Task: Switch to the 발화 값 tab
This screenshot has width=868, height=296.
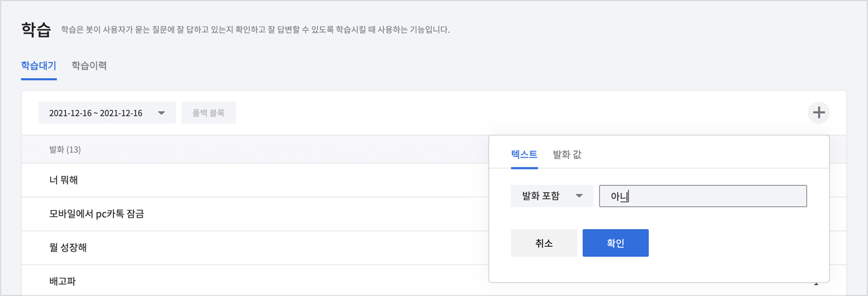Action: click(567, 155)
